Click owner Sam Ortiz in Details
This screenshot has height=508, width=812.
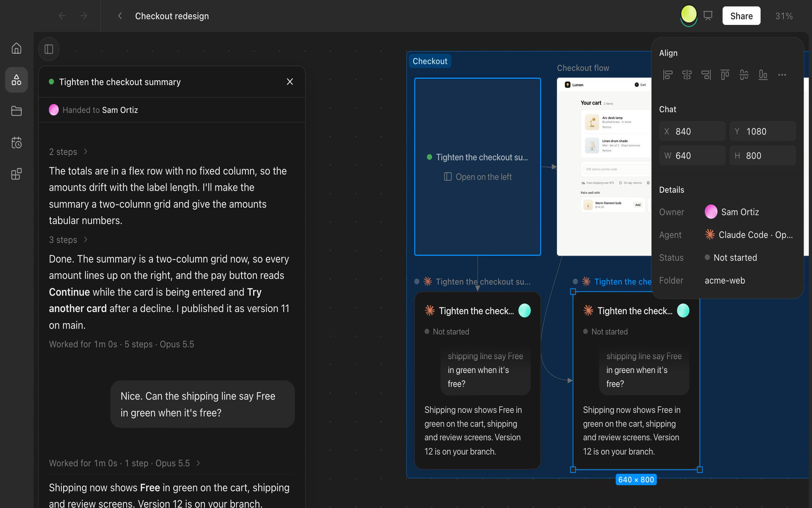[x=732, y=212]
